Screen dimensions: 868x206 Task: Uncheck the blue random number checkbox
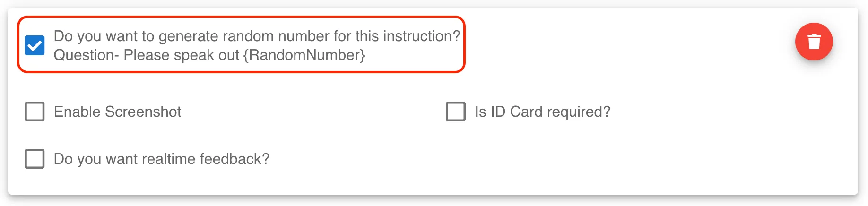(x=35, y=45)
